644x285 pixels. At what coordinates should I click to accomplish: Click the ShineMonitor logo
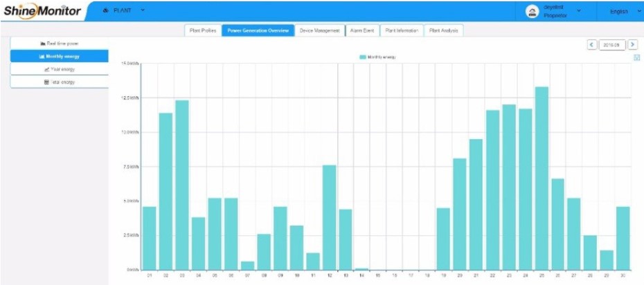tap(42, 11)
